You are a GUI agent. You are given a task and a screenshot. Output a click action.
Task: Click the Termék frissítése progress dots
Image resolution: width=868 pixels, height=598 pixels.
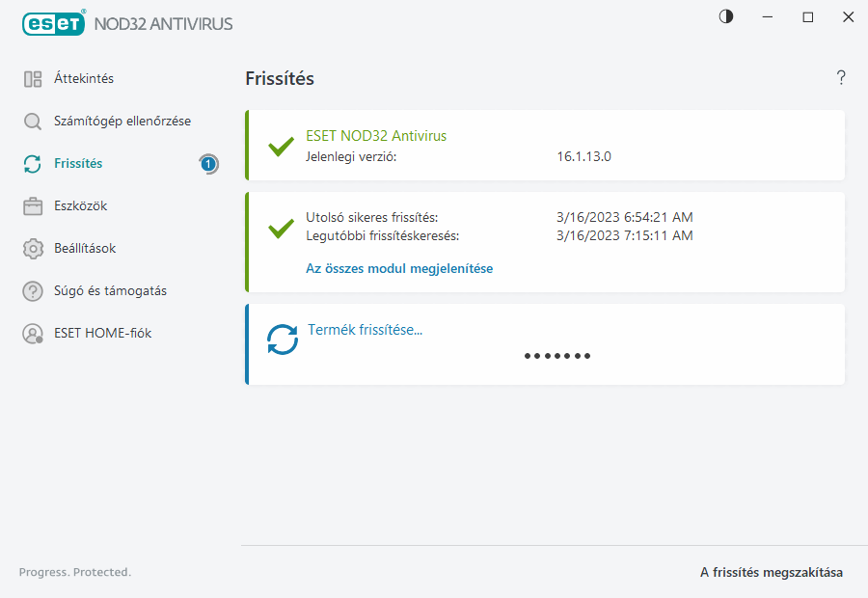pyautogui.click(x=557, y=356)
